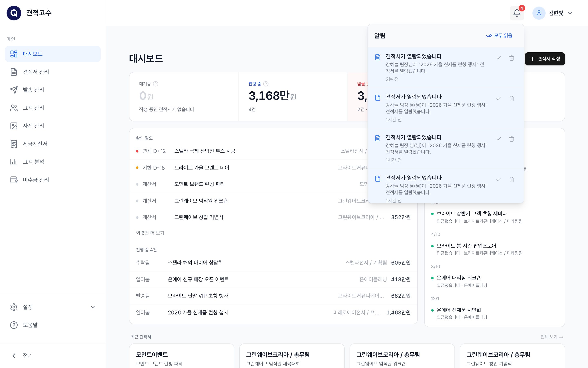Open the 그린웨이브 창립 기념식 352만원 row

pos(273,217)
